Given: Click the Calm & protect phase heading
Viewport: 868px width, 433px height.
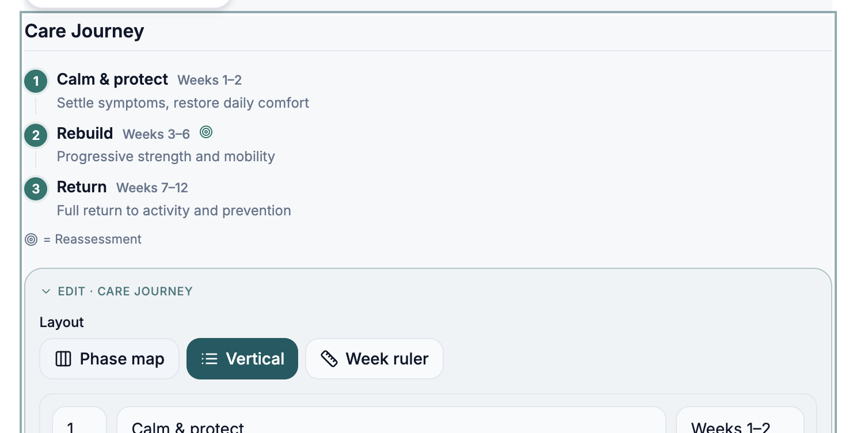Looking at the screenshot, I should click(112, 79).
